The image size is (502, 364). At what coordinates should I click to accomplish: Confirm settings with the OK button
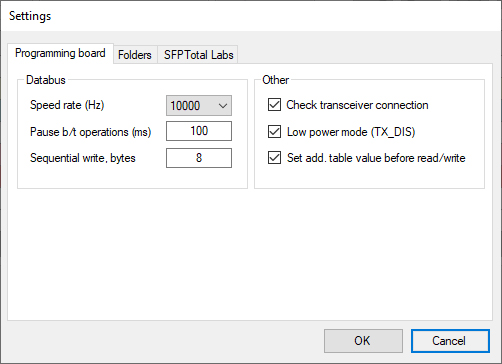(x=363, y=341)
